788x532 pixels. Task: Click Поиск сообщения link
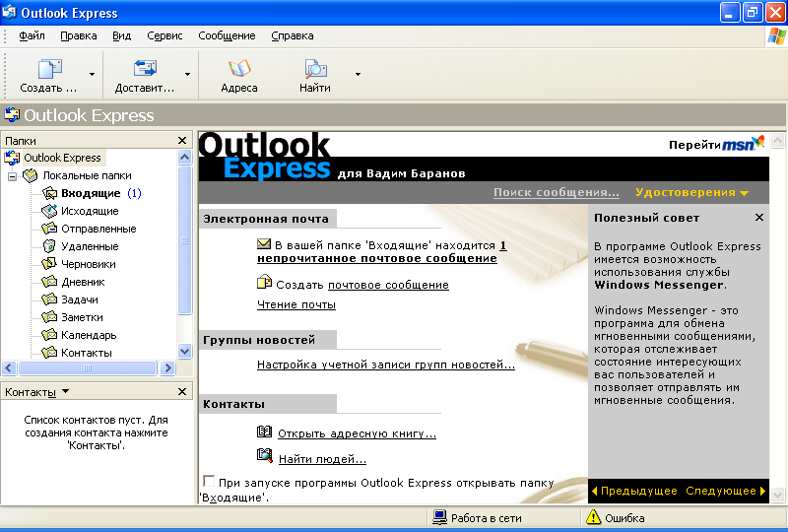tap(557, 192)
